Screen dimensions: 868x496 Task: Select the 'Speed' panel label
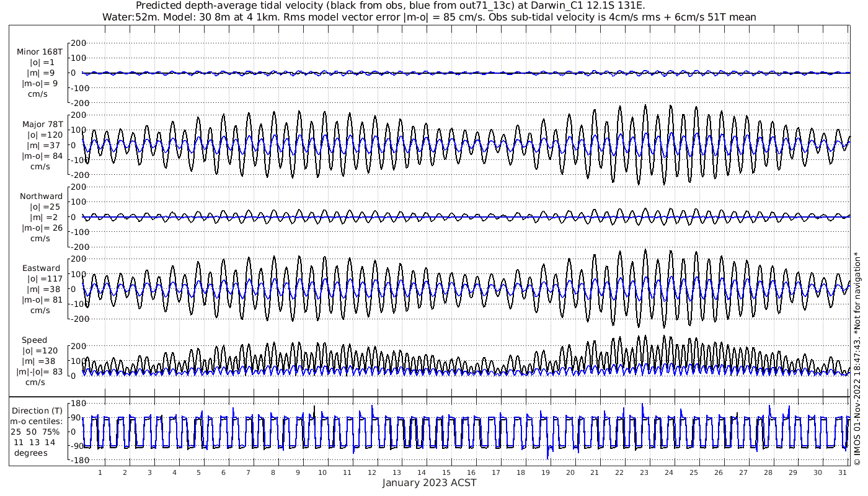[34, 340]
